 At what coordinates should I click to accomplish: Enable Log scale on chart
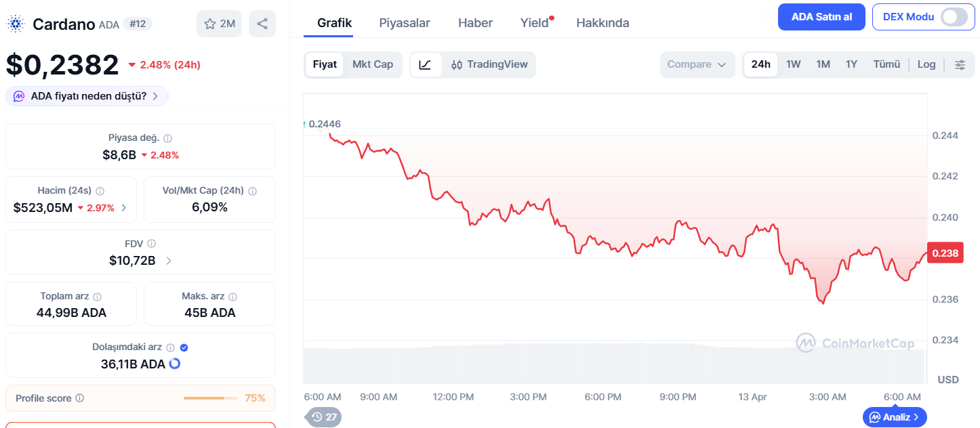click(x=926, y=65)
